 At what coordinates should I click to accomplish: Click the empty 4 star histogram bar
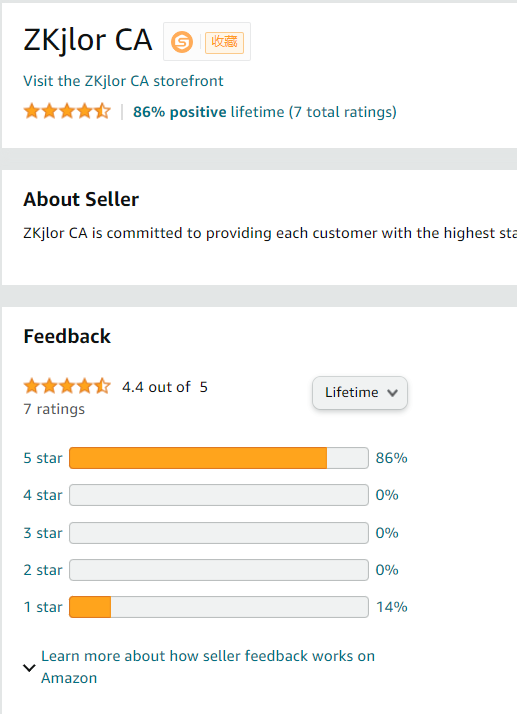(x=219, y=495)
